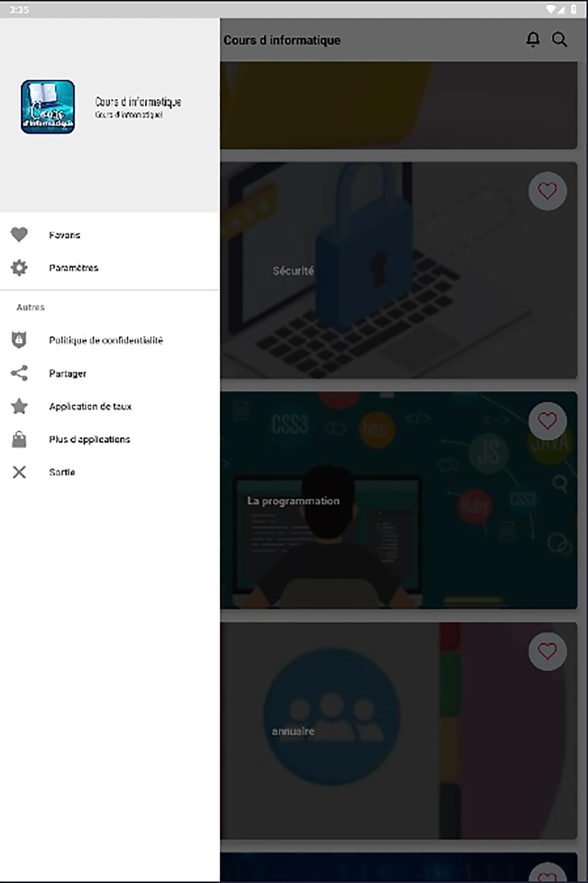Tap the status bar clock
Viewport: 588px width, 883px height.
(19, 10)
